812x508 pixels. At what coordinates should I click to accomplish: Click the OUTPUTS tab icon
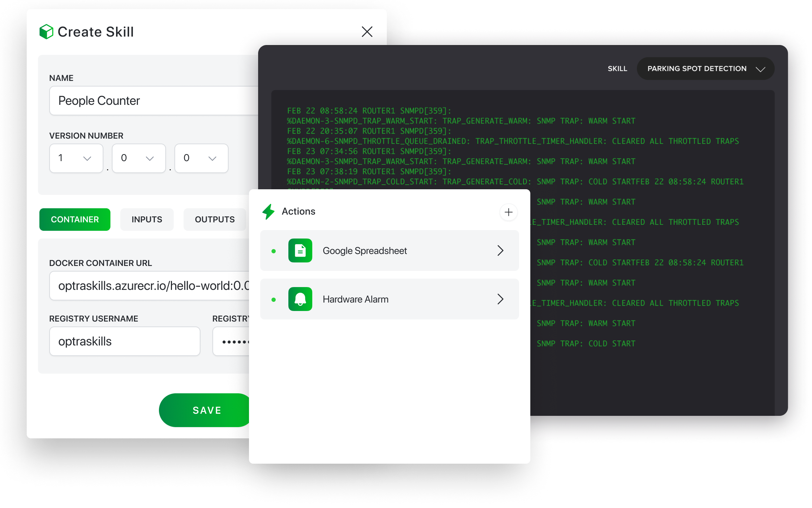tap(214, 219)
